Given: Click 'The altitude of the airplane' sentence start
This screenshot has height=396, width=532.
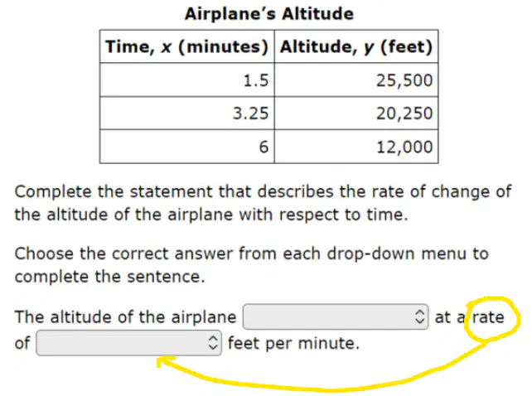Looking at the screenshot, I should pos(125,317).
